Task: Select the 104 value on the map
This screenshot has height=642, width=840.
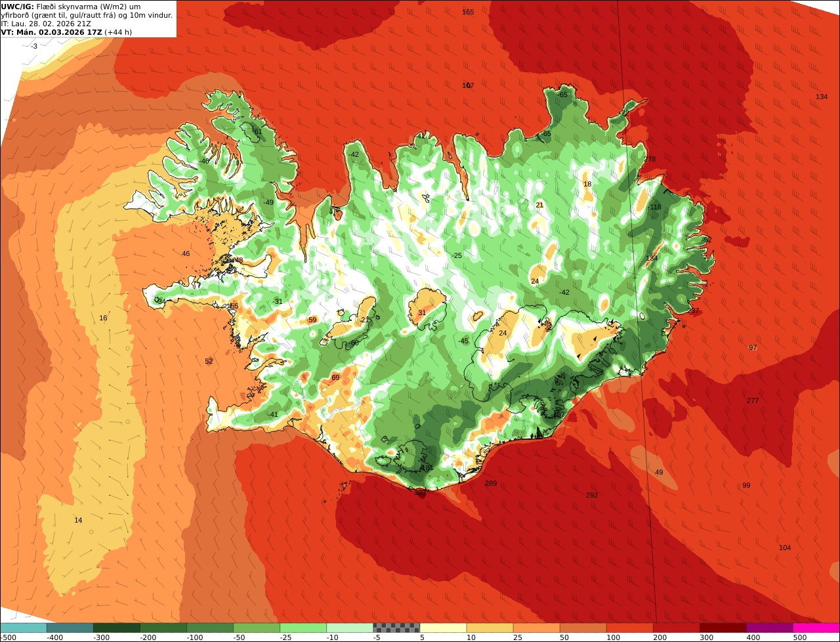Action: (x=785, y=547)
